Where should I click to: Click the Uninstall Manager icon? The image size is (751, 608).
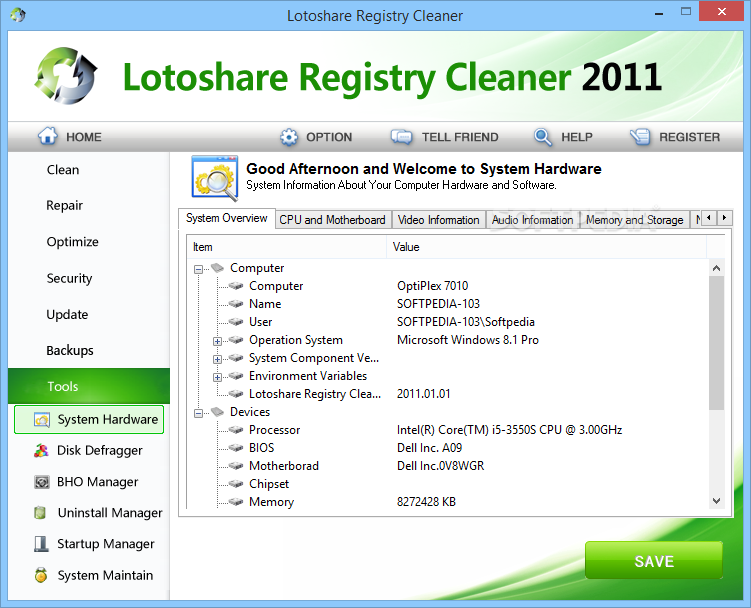click(x=40, y=513)
